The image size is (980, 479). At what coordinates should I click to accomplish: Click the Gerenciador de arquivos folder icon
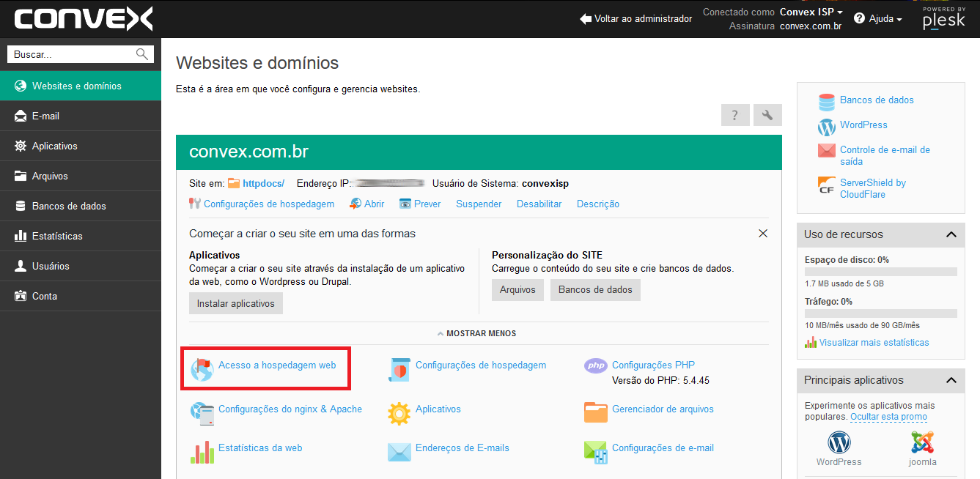(x=596, y=412)
